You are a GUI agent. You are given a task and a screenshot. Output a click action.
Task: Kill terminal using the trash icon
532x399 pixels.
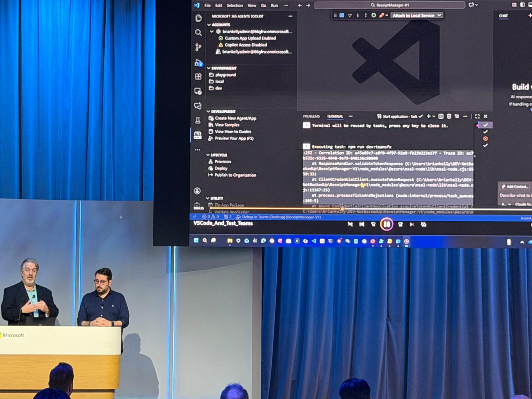[449, 116]
